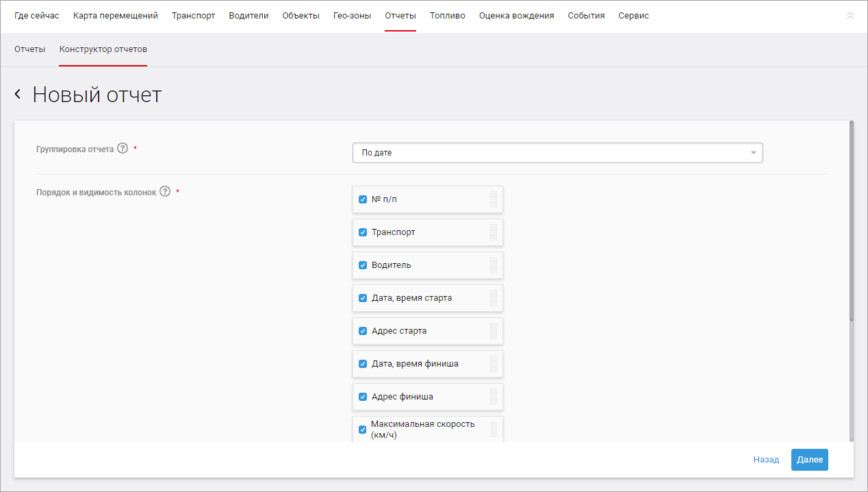
Task: Grab the drag handle on № п/п row
Action: [494, 199]
